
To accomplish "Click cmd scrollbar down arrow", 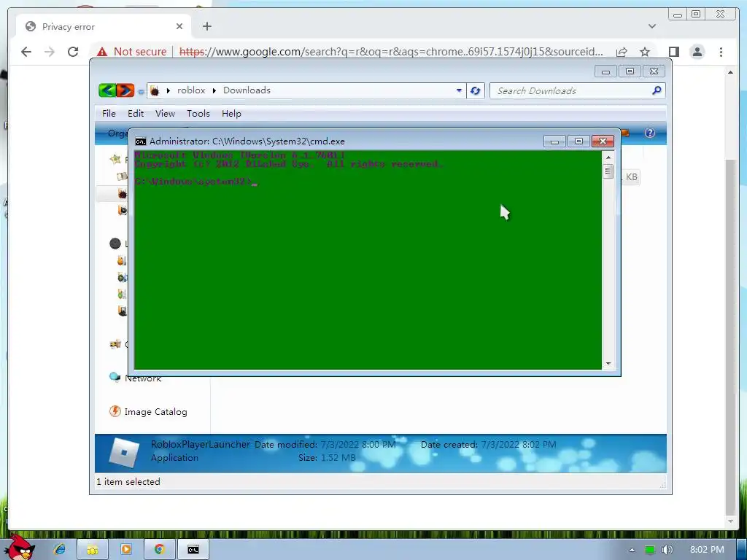I will [608, 363].
